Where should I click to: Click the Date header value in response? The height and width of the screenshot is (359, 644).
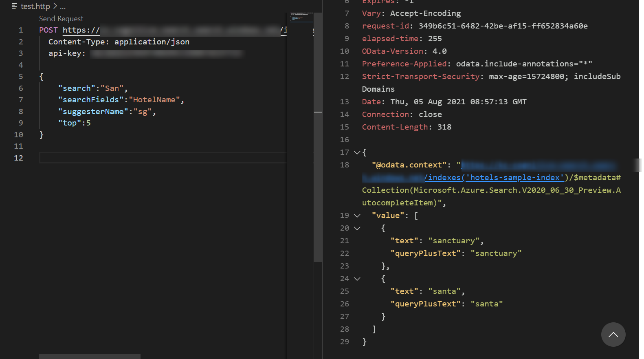(x=458, y=102)
